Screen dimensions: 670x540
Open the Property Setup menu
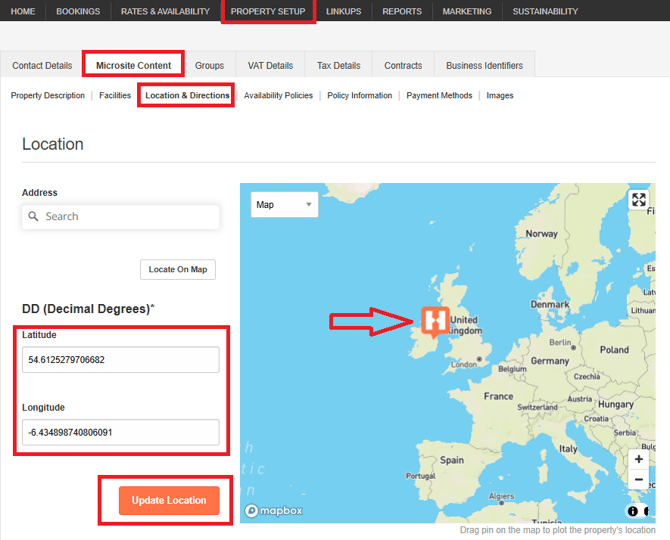267,12
